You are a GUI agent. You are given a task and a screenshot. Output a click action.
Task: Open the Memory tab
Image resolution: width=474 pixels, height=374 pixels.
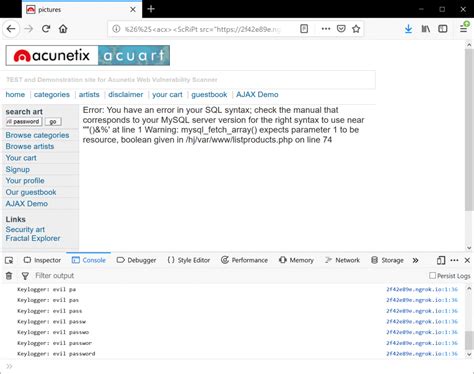[296, 260]
